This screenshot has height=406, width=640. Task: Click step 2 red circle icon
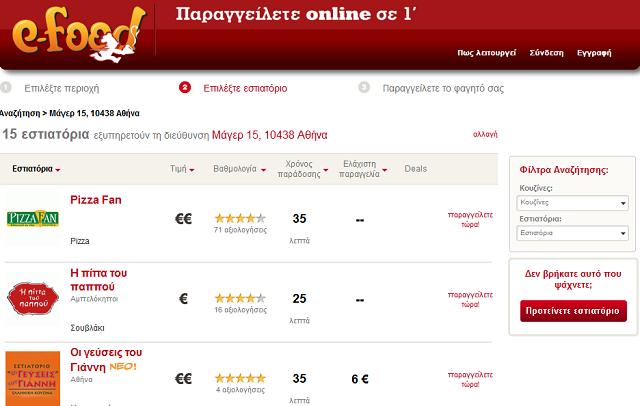tap(185, 87)
